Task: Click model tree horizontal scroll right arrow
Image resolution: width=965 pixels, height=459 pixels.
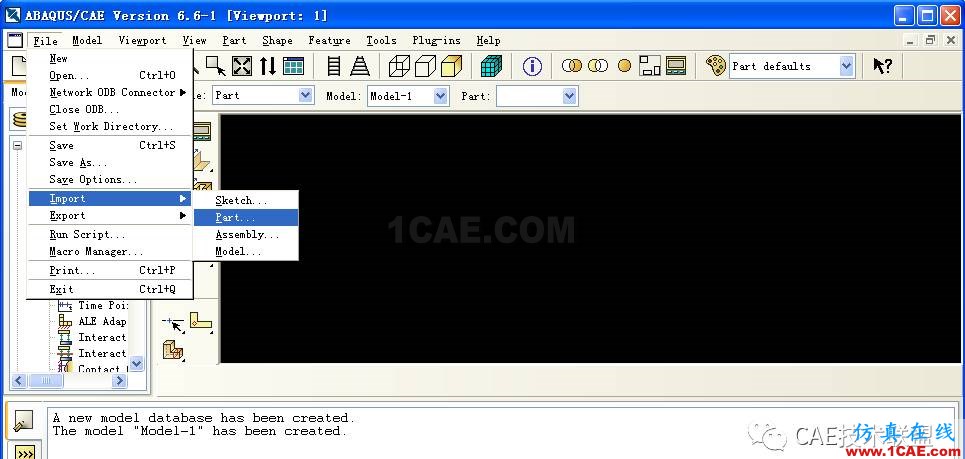Action: pyautogui.click(x=119, y=381)
